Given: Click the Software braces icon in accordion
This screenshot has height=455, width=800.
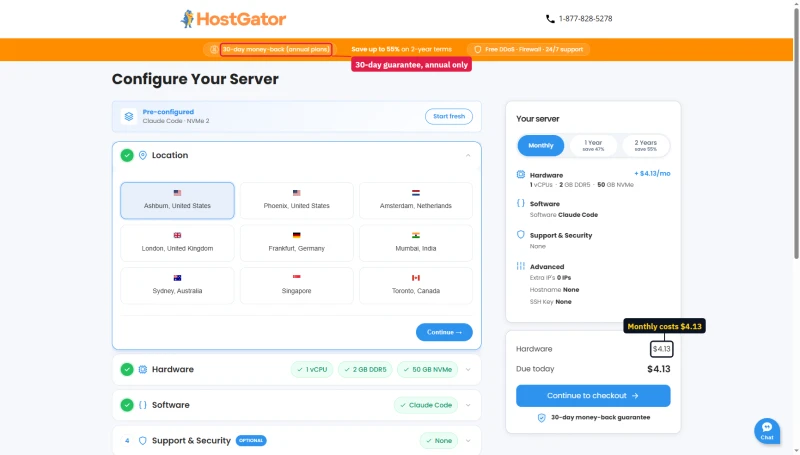Looking at the screenshot, I should click(143, 405).
